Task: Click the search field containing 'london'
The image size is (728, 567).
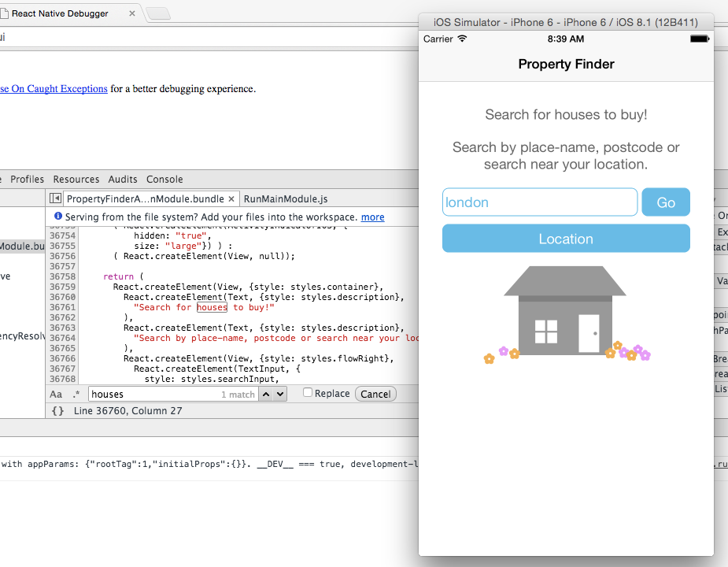Action: 540,202
